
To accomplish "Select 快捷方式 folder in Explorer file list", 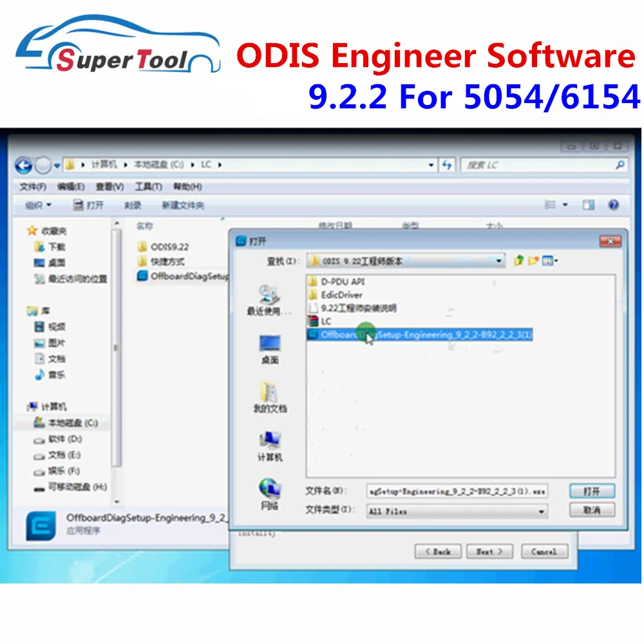I will (x=162, y=261).
